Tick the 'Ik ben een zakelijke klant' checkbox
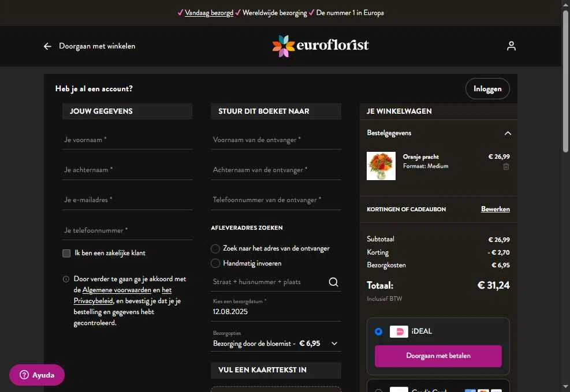The height and width of the screenshot is (392, 570). [x=66, y=253]
